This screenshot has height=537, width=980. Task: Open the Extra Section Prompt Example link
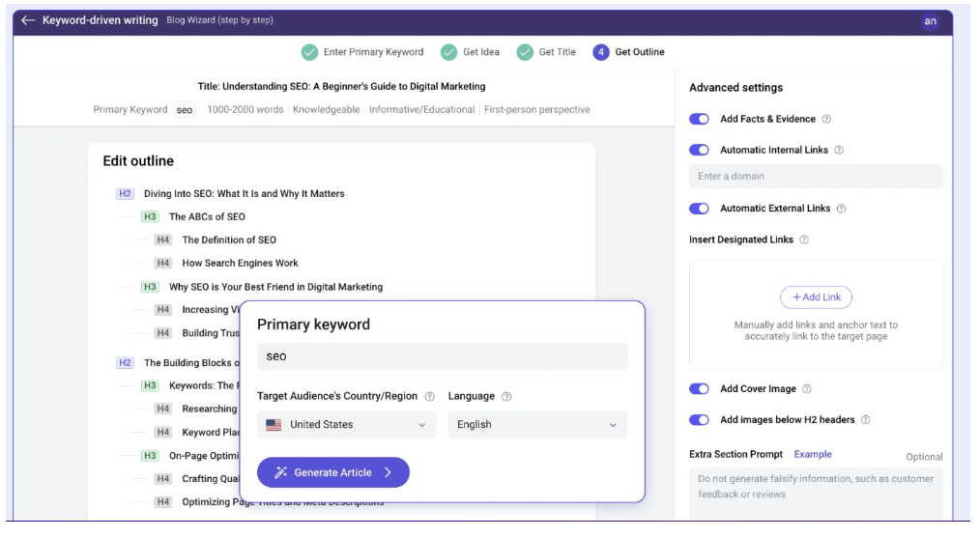[x=813, y=455]
